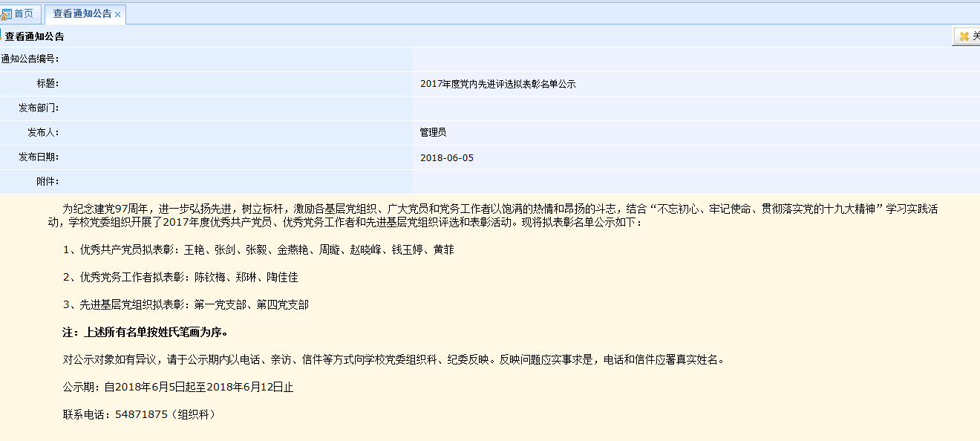The width and height of the screenshot is (980, 441).
Task: Click the publish date 2018-06-05
Action: pos(447,157)
